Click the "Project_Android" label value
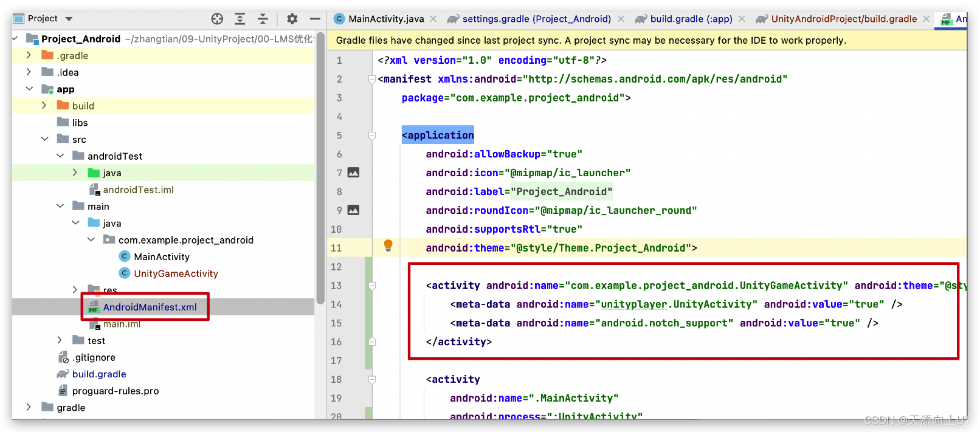This screenshot has height=432, width=980. (x=561, y=191)
